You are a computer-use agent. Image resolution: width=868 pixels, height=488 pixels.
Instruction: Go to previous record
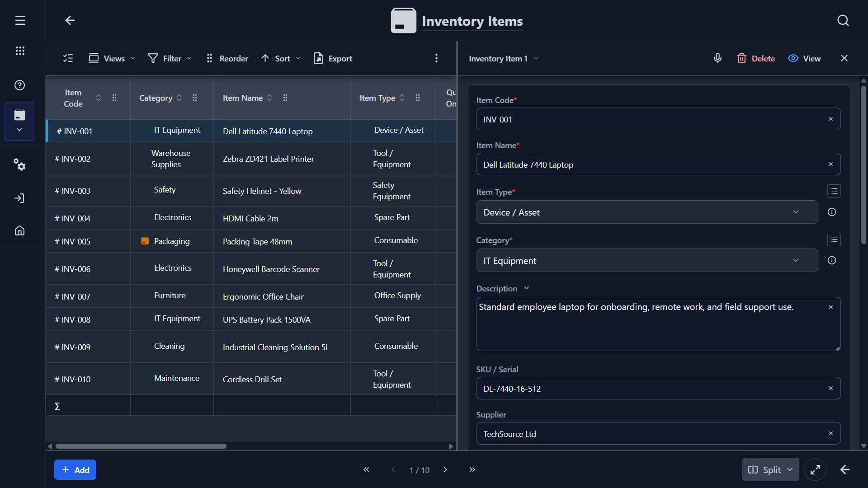[x=393, y=469]
